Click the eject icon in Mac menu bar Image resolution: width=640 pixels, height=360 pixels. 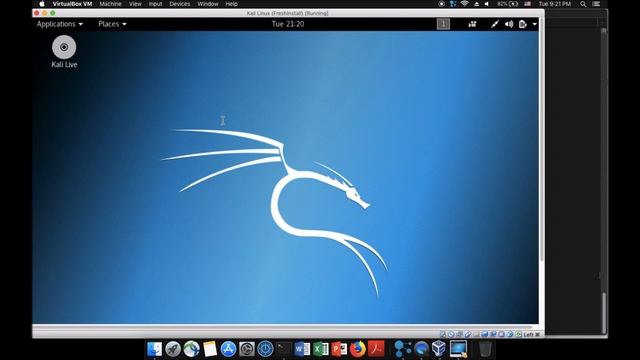point(476,4)
